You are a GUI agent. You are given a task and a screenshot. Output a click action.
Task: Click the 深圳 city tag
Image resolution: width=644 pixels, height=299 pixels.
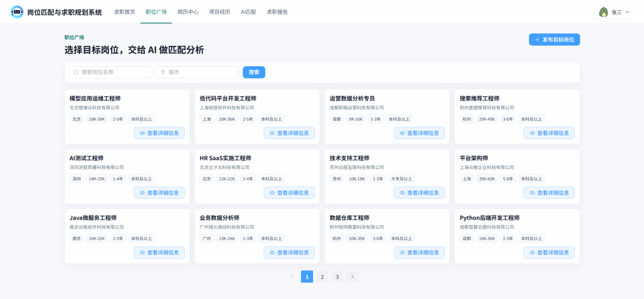coord(76,179)
